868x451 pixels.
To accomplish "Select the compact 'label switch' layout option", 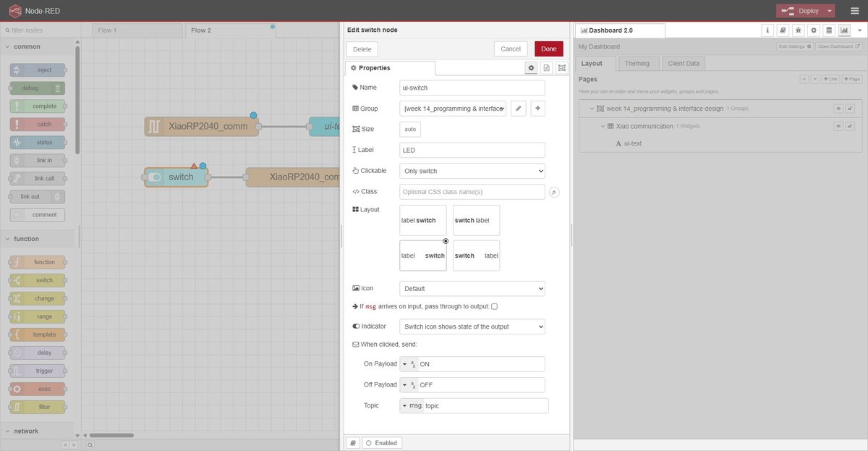I will click(423, 220).
